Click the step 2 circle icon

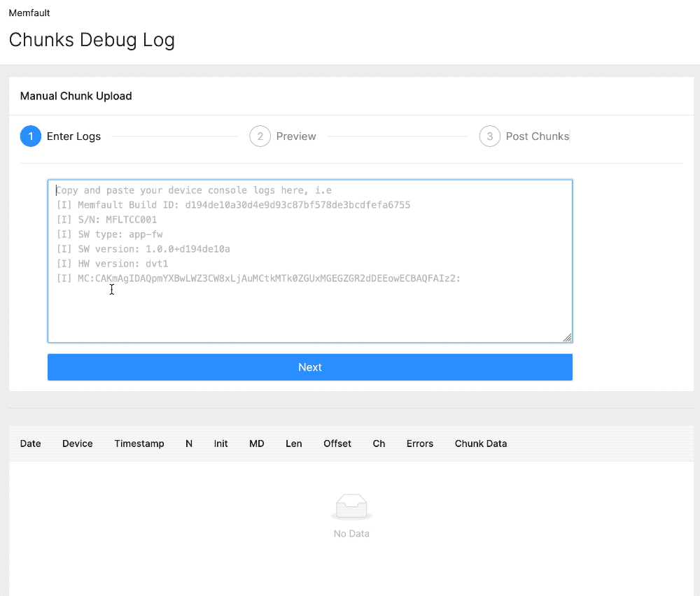click(260, 136)
